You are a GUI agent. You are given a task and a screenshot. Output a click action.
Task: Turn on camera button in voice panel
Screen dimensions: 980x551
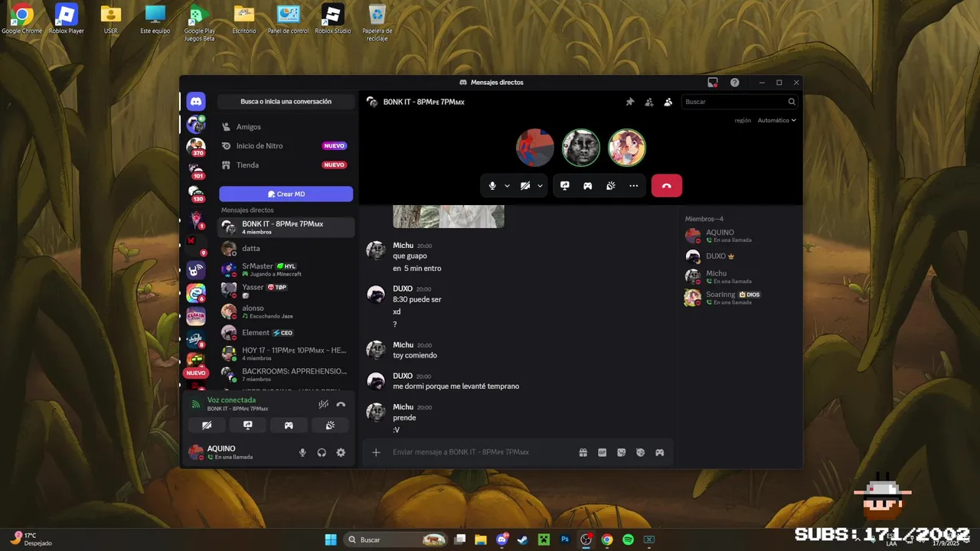coord(207,425)
